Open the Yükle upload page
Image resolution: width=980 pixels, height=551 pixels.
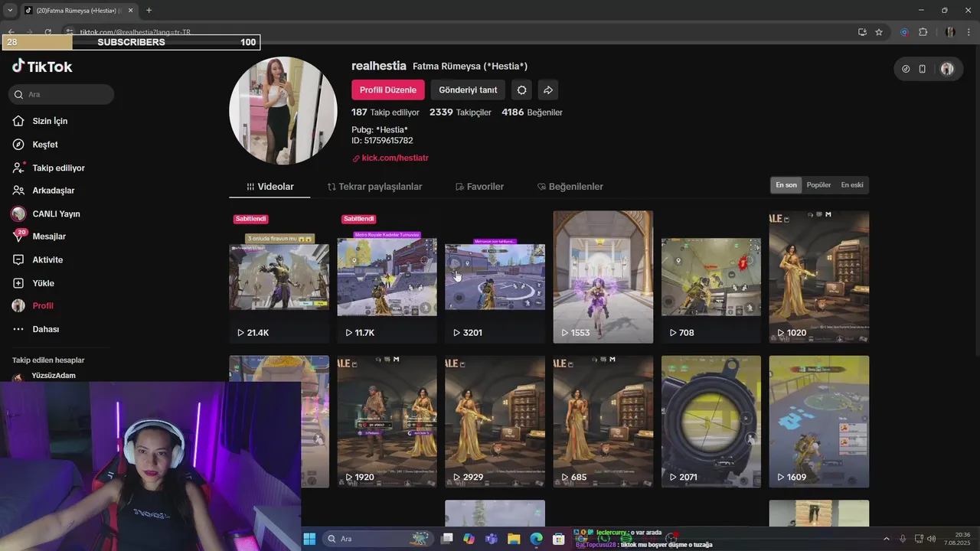coord(43,283)
